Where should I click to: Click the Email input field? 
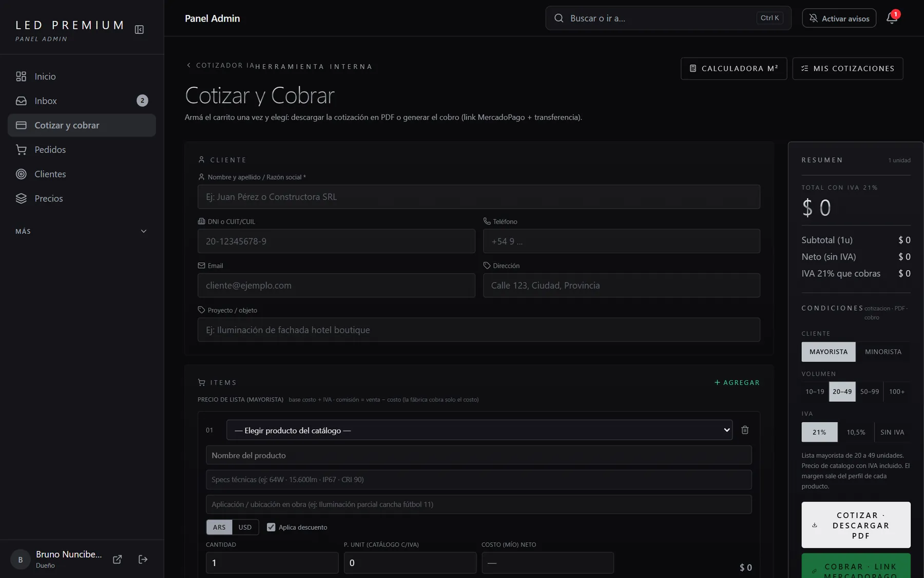pyautogui.click(x=336, y=285)
